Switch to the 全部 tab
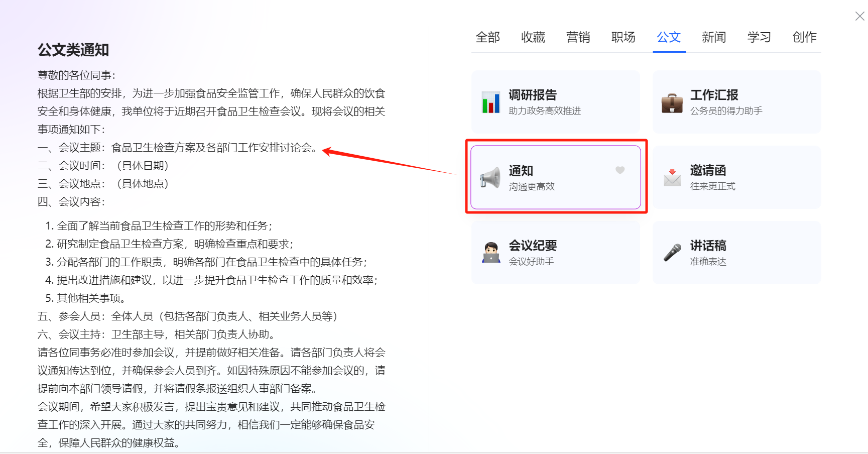The height and width of the screenshot is (454, 868). (487, 37)
